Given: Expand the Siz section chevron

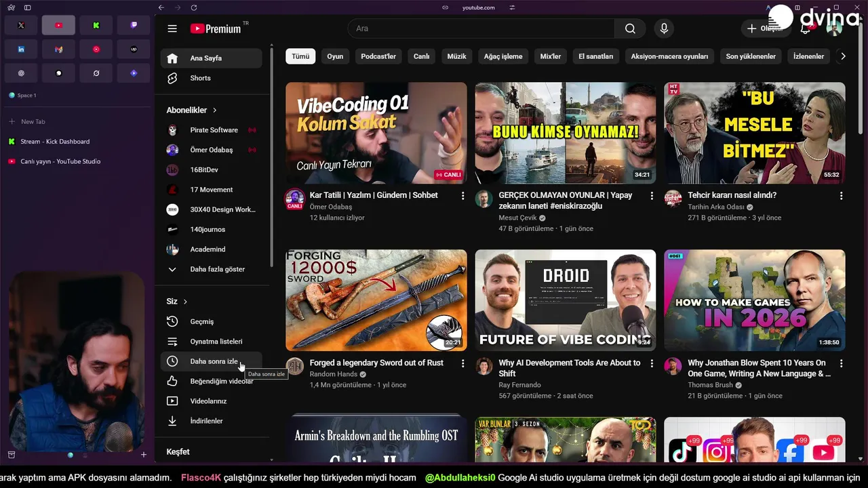Looking at the screenshot, I should (x=185, y=302).
